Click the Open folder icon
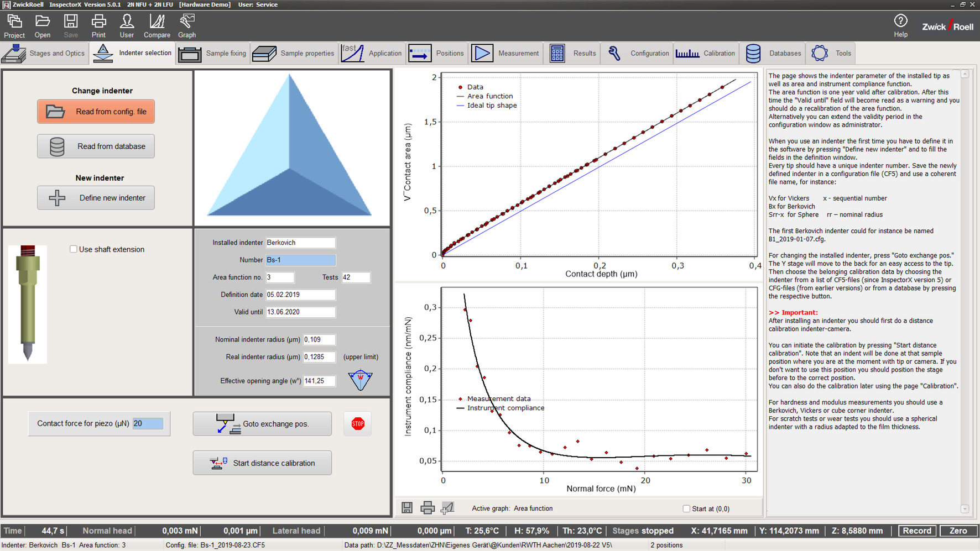 43,26
